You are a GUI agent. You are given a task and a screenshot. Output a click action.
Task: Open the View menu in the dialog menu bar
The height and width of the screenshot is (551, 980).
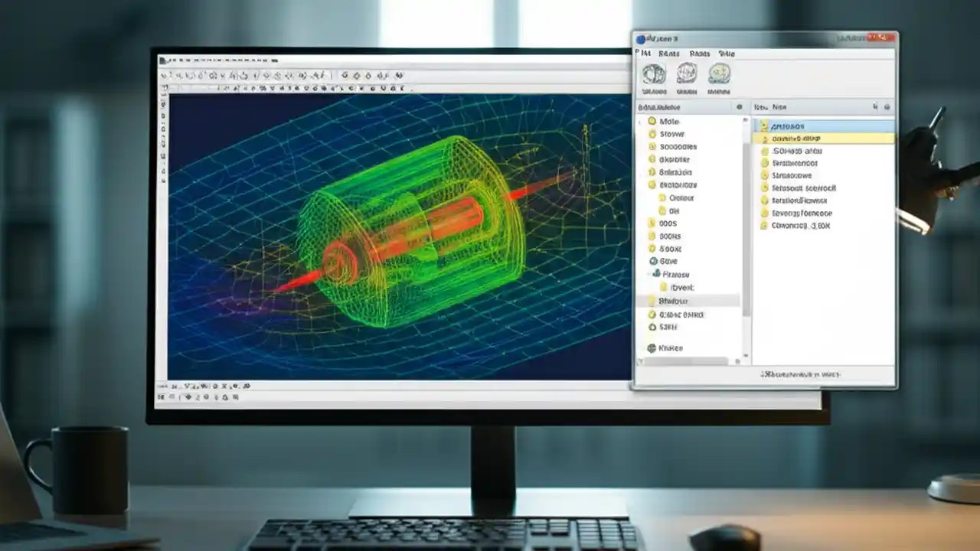coord(725,54)
